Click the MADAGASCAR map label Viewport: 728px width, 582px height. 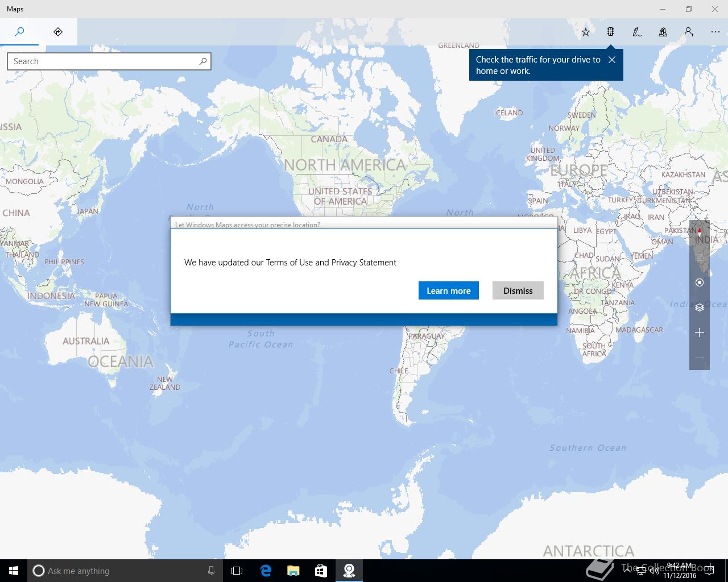[639, 330]
